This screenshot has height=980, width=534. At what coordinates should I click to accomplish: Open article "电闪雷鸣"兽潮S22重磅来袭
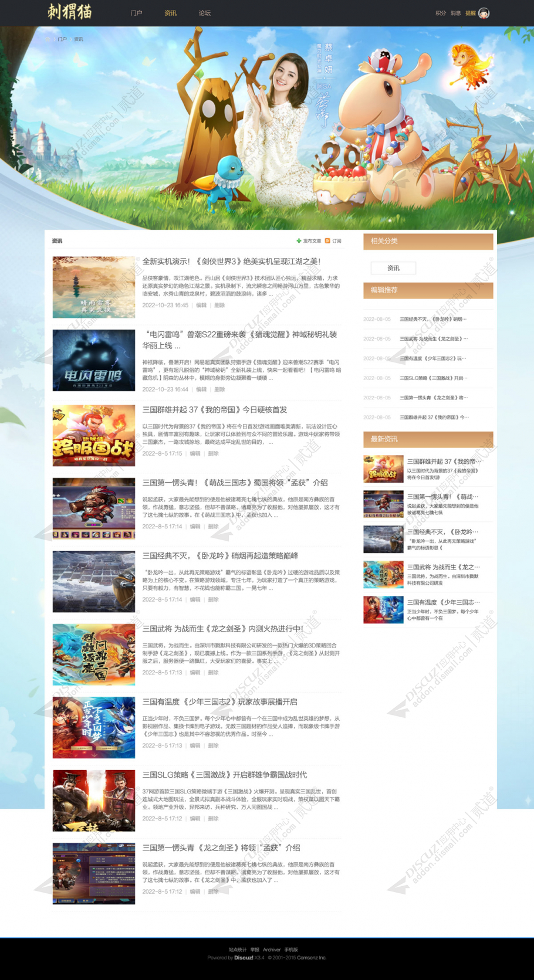pos(241,340)
